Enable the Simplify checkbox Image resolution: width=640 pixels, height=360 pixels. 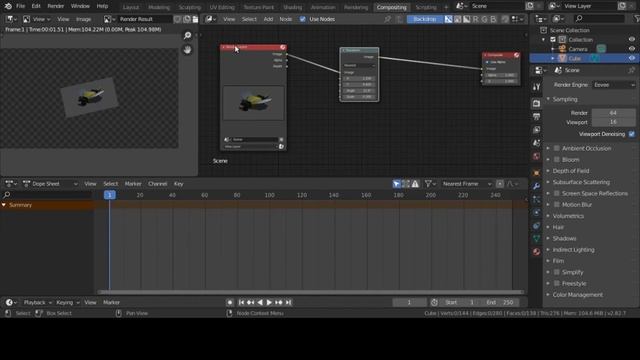557,272
